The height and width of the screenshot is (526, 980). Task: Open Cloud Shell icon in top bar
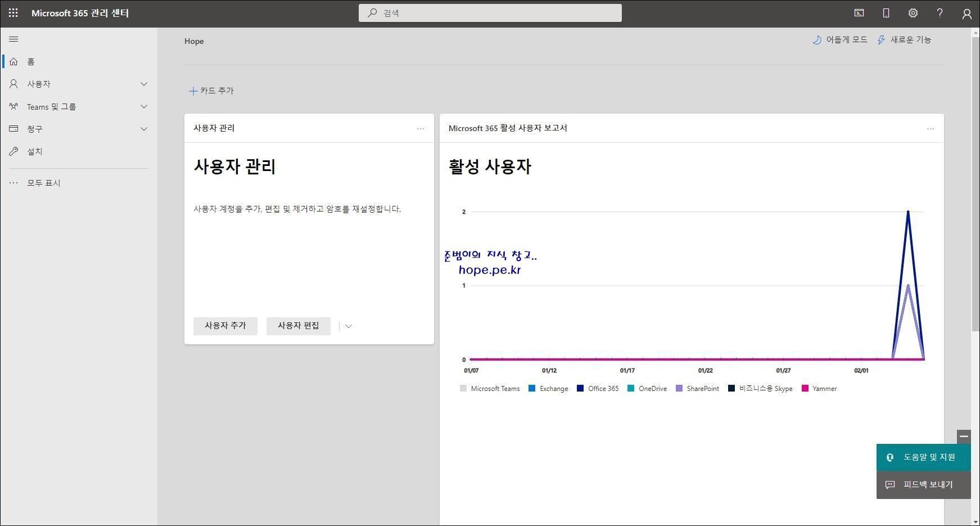click(x=859, y=13)
